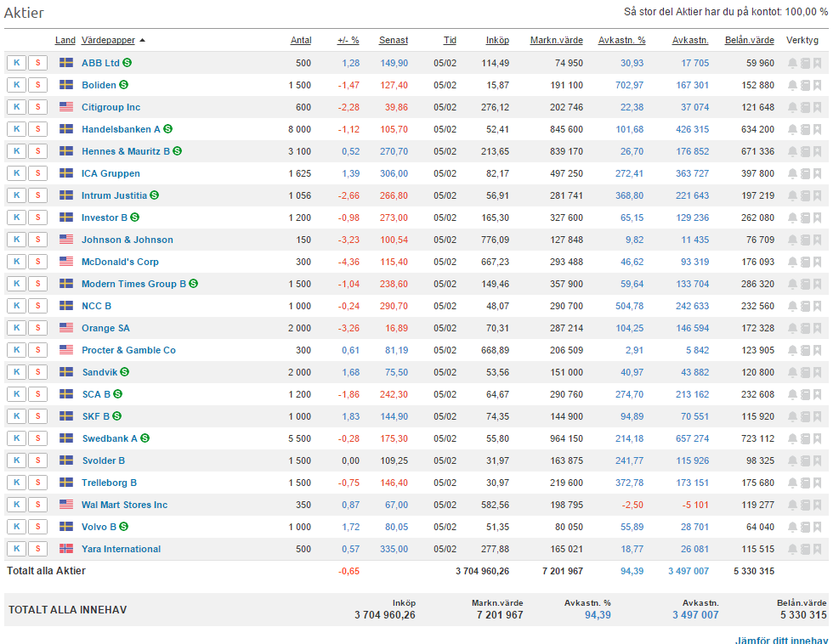Viewport: 839px width, 644px height.
Task: Sort by the Värdepapper column header
Action: point(108,40)
